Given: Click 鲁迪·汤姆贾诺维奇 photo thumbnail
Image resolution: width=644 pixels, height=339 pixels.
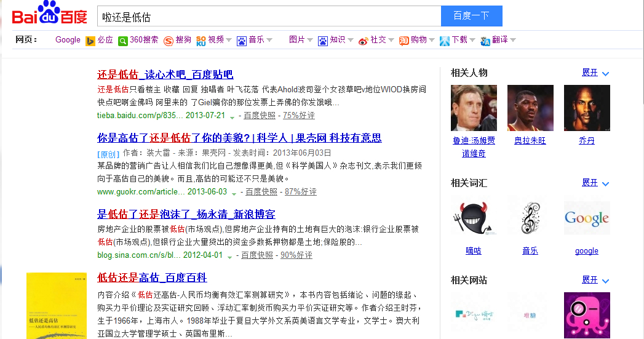Looking at the screenshot, I should pyautogui.click(x=474, y=108).
